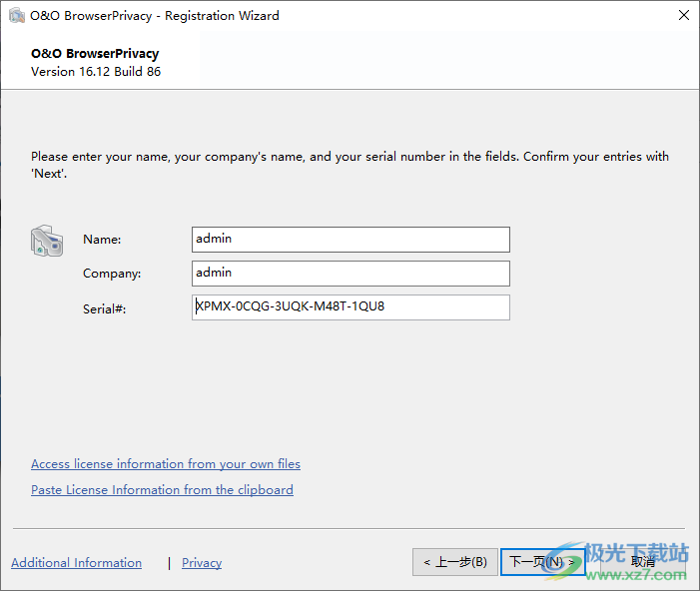Open the Privacy link
Image resolution: width=700 pixels, height=591 pixels.
click(202, 563)
